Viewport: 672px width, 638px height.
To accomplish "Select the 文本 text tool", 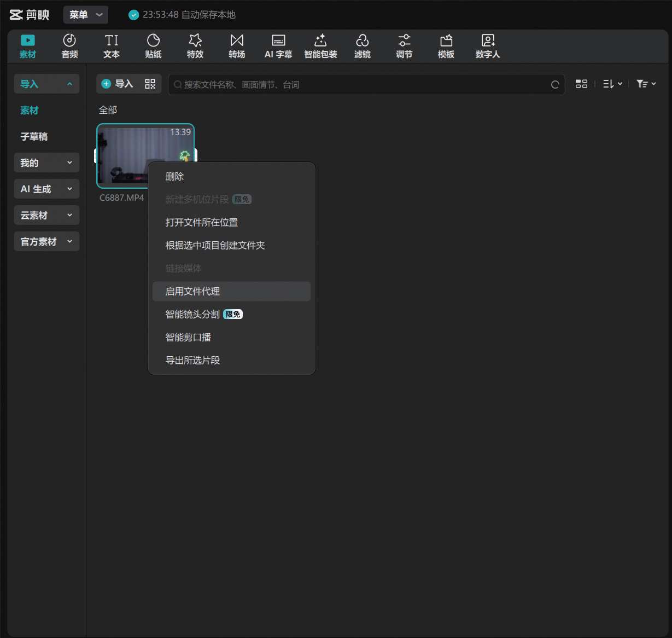I will coord(112,46).
